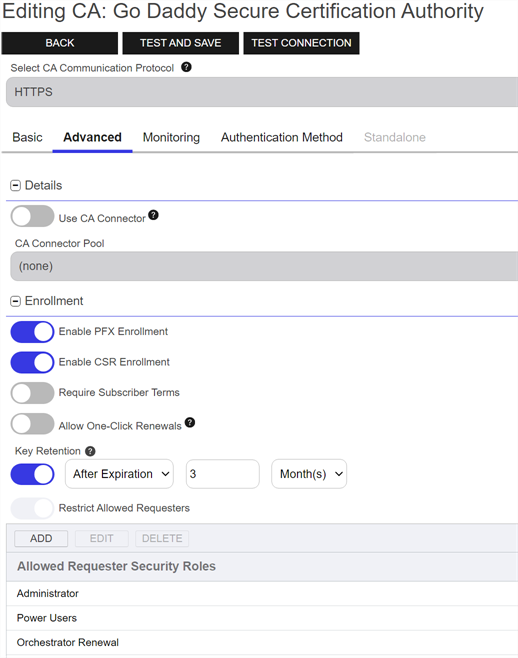Screen dimensions: 518x658
Task: Toggle the Use CA Connector switch
Action: tap(32, 216)
